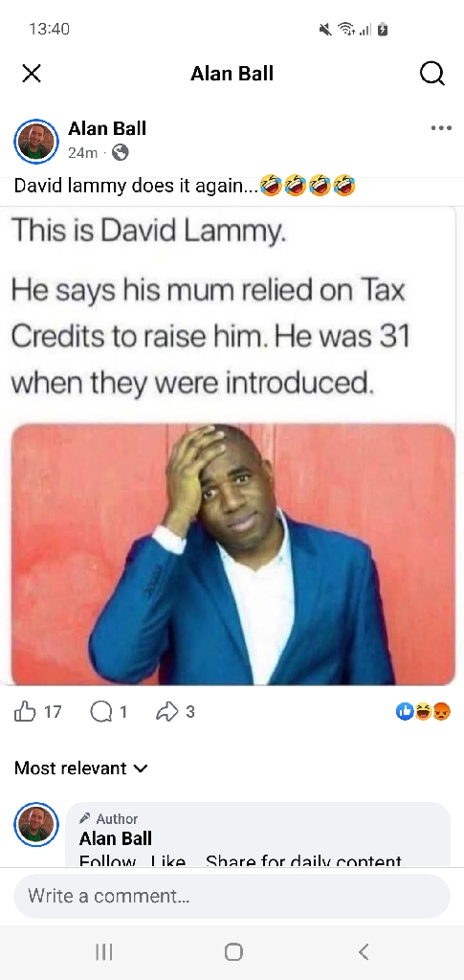Tap Android home button

232,952
